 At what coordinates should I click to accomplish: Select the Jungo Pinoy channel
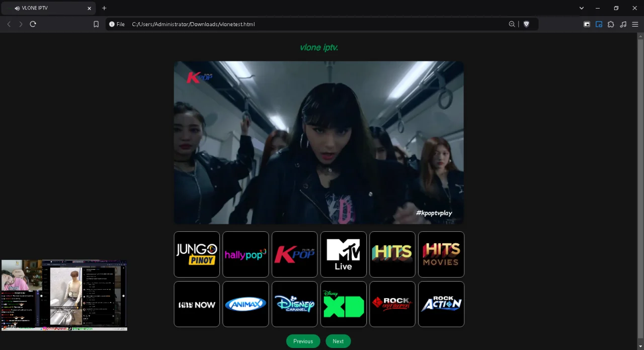coord(197,254)
